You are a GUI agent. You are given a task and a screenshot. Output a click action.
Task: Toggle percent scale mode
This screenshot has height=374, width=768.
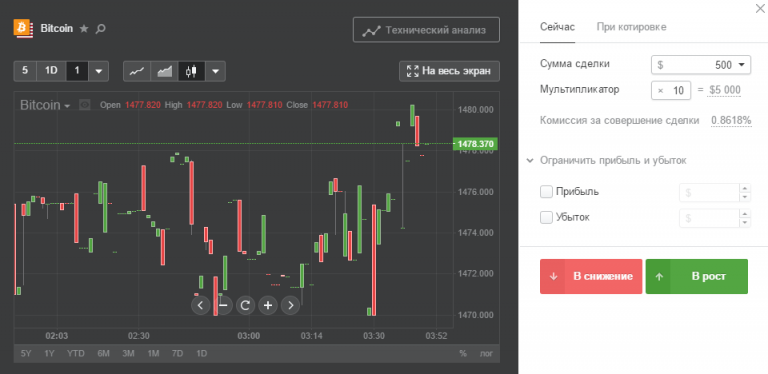[x=463, y=353]
